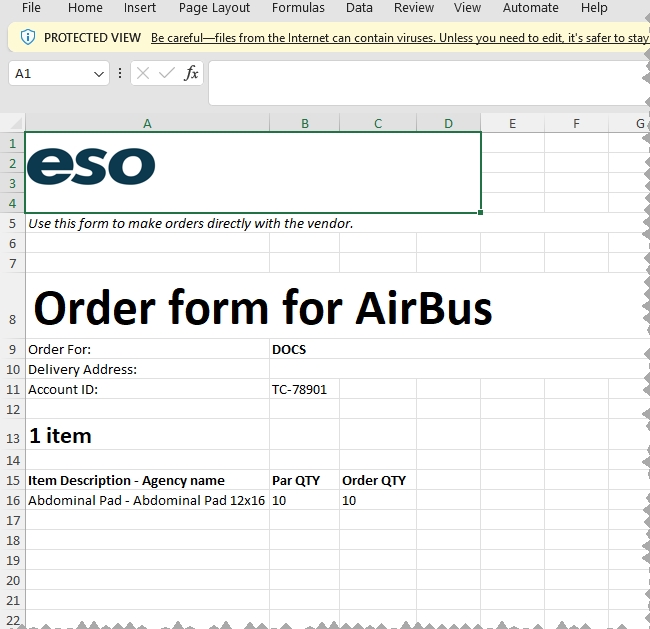Image resolution: width=650 pixels, height=629 pixels.
Task: Select the 'Order QTY' header cell
Action: [378, 481]
